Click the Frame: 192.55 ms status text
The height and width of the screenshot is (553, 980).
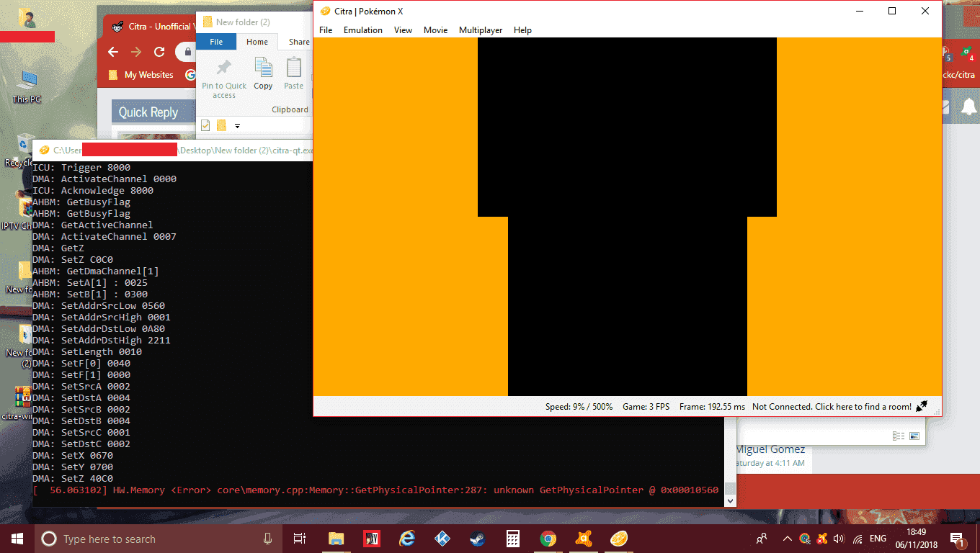pyautogui.click(x=712, y=407)
